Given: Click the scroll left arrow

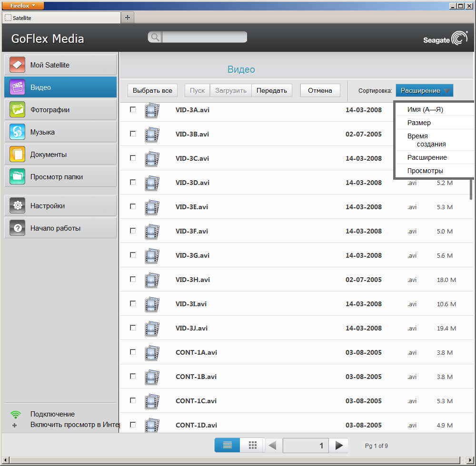Looking at the screenshot, I should click(x=5, y=460).
